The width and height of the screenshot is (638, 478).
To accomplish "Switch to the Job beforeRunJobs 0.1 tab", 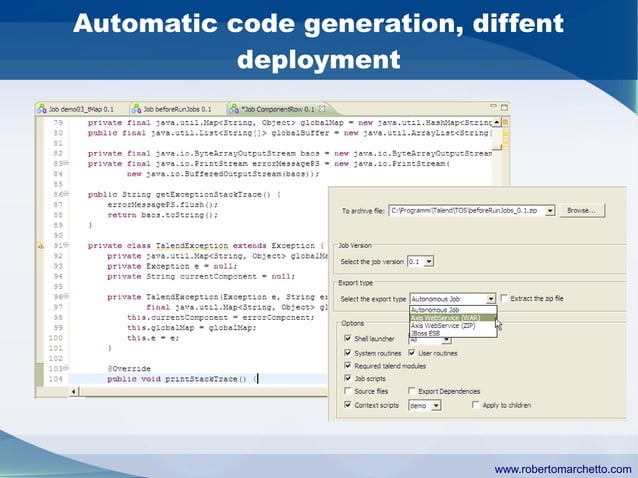I will (176, 108).
